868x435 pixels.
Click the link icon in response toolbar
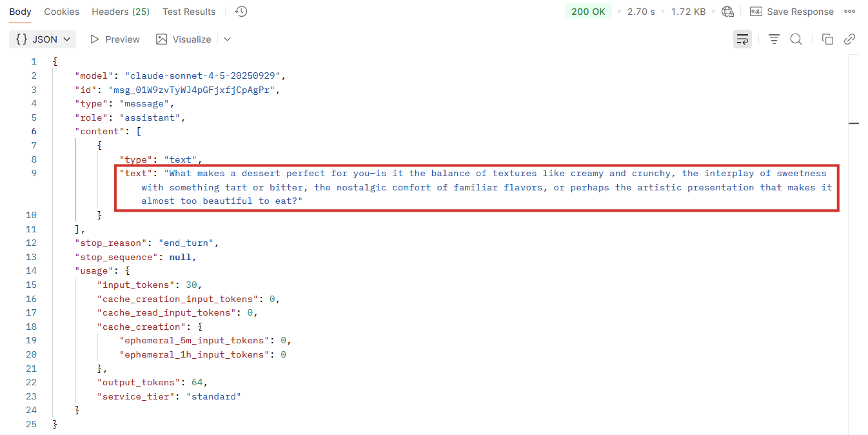click(x=850, y=39)
